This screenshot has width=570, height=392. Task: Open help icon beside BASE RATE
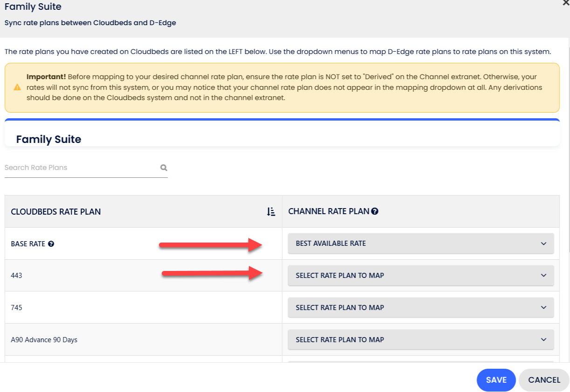tap(51, 243)
